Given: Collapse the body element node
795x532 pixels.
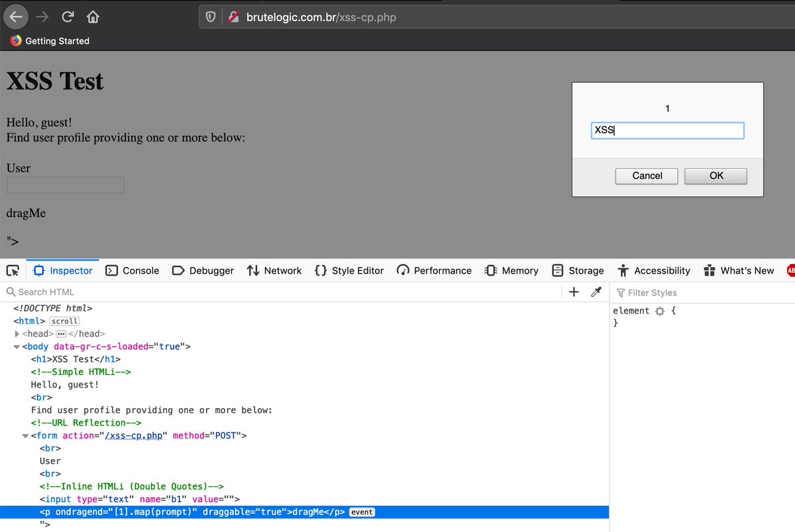Looking at the screenshot, I should pos(17,346).
